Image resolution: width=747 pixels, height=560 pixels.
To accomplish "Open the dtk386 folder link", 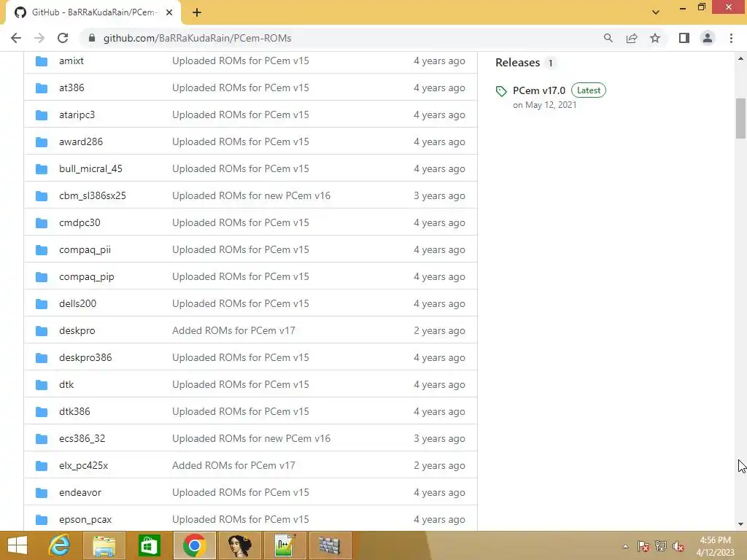I will click(74, 411).
